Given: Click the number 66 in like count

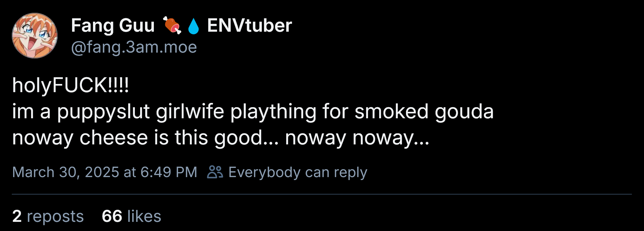Looking at the screenshot, I should click(x=112, y=216).
